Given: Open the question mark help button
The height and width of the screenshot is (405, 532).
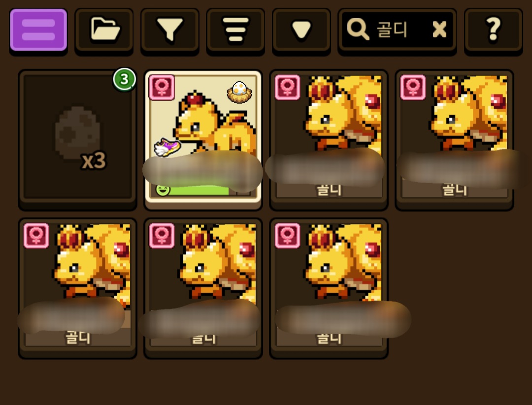Looking at the screenshot, I should (493, 30).
